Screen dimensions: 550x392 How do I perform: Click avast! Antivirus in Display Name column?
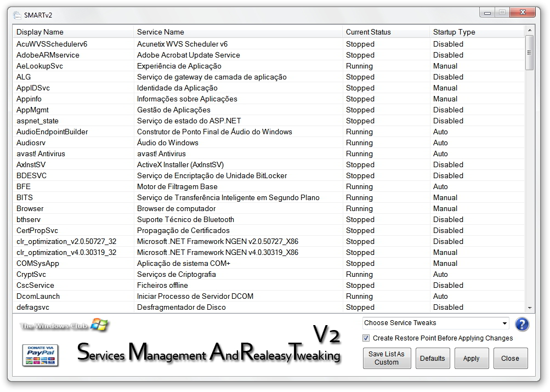(x=41, y=154)
